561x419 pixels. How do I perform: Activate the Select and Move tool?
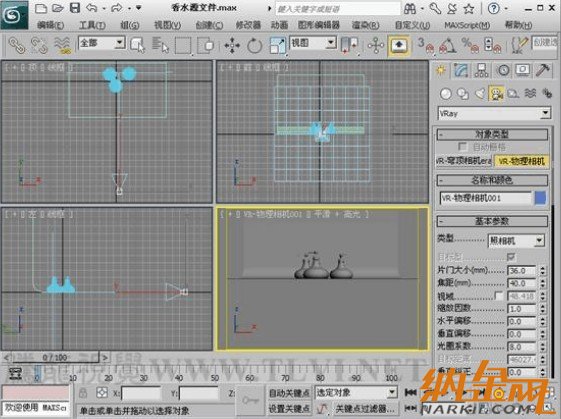(x=232, y=46)
